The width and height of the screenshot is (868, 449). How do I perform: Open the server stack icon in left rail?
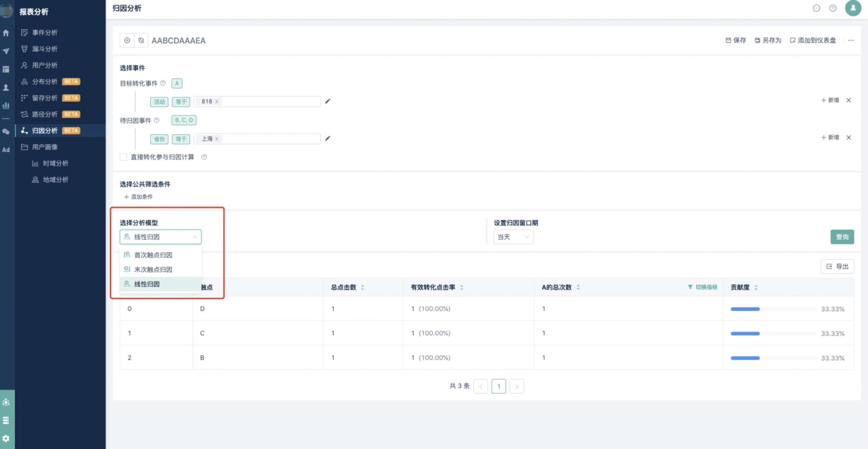(6, 420)
